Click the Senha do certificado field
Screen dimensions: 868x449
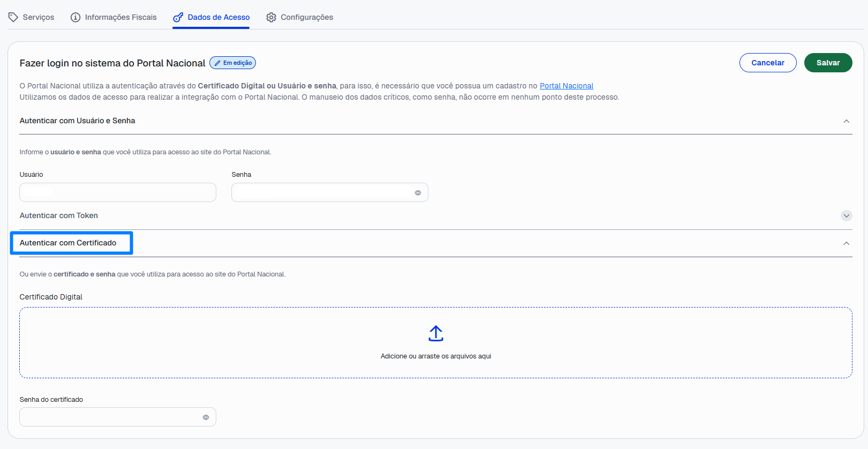118,417
